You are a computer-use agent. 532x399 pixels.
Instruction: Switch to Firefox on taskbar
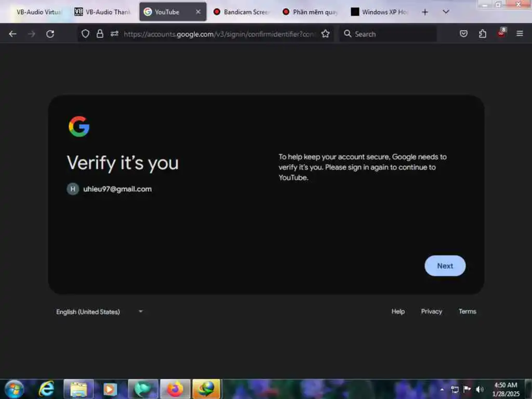point(175,389)
